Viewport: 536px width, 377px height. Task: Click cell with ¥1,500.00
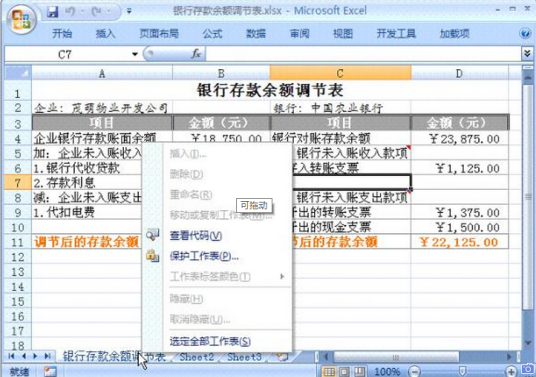pyautogui.click(x=459, y=227)
